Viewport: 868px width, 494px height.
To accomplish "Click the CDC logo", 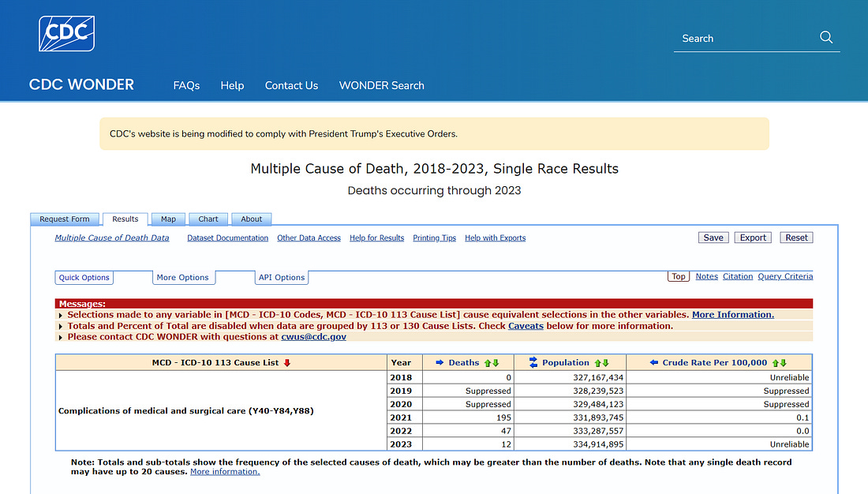I will click(x=67, y=33).
